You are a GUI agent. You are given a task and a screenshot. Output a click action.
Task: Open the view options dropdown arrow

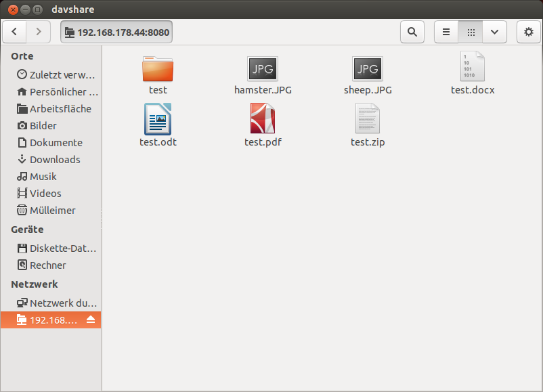click(495, 32)
